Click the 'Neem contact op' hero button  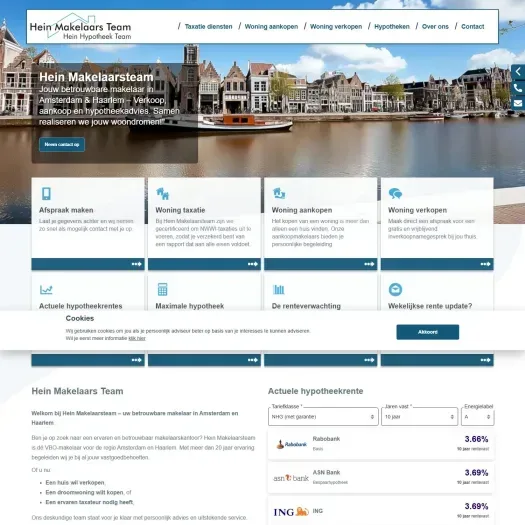(x=62, y=144)
